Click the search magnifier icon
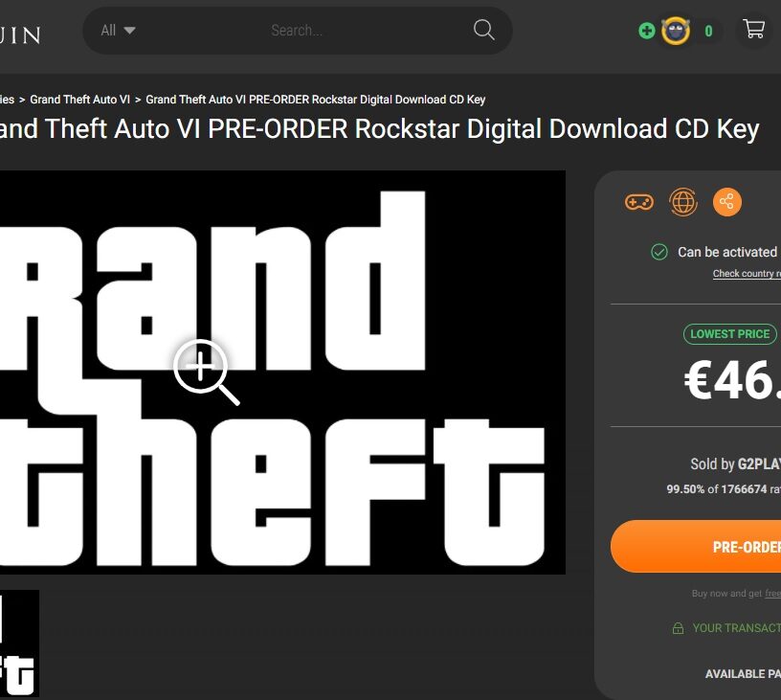The image size is (781, 700). click(483, 30)
